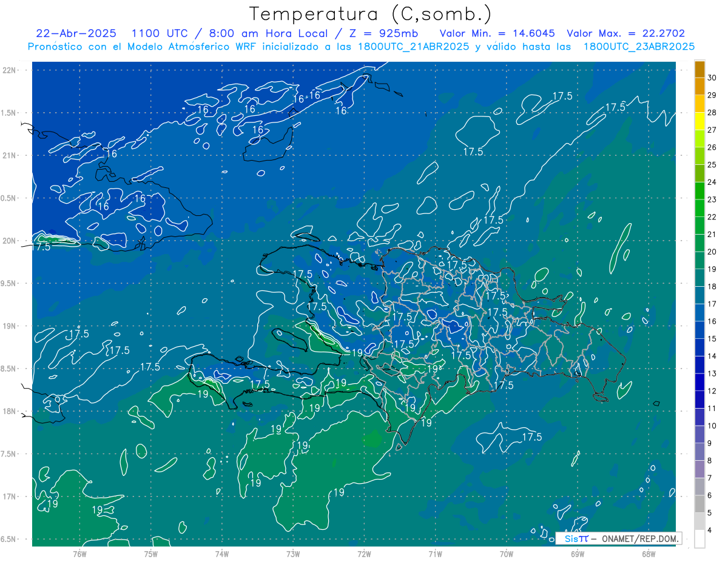This screenshot has height=562, width=728.
Task: Click the "76W" longitude label
Action: pos(79,554)
